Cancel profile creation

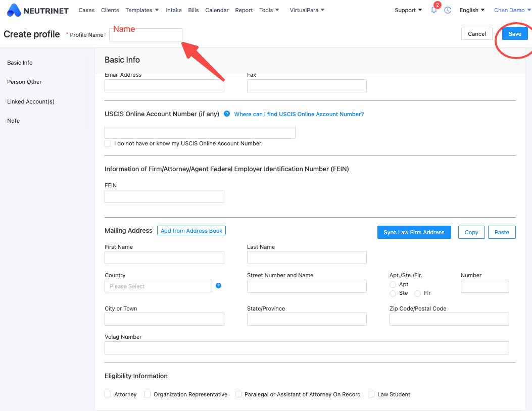coord(477,33)
